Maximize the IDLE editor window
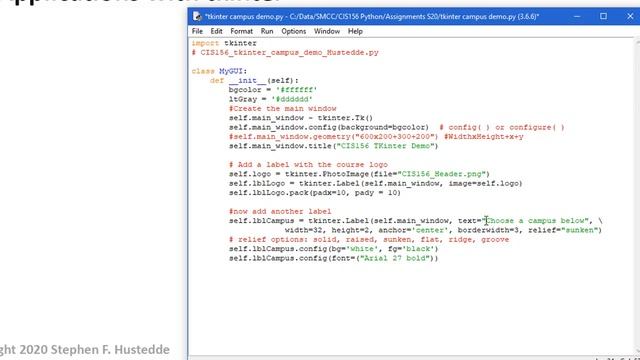This screenshot has height=360, width=640. click(x=603, y=16)
